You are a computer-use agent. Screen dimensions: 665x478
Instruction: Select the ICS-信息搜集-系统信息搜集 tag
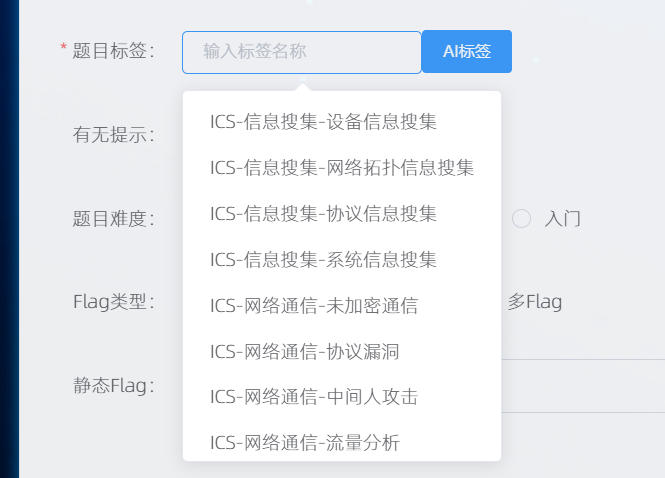tap(323, 260)
